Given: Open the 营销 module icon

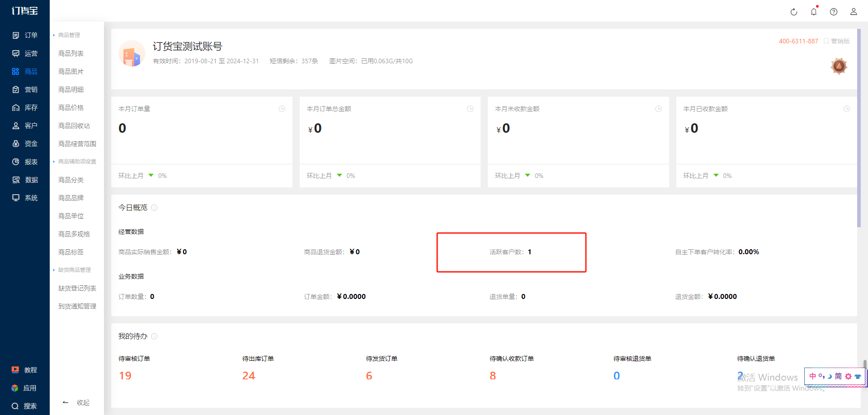Looking at the screenshot, I should pyautogui.click(x=16, y=89).
